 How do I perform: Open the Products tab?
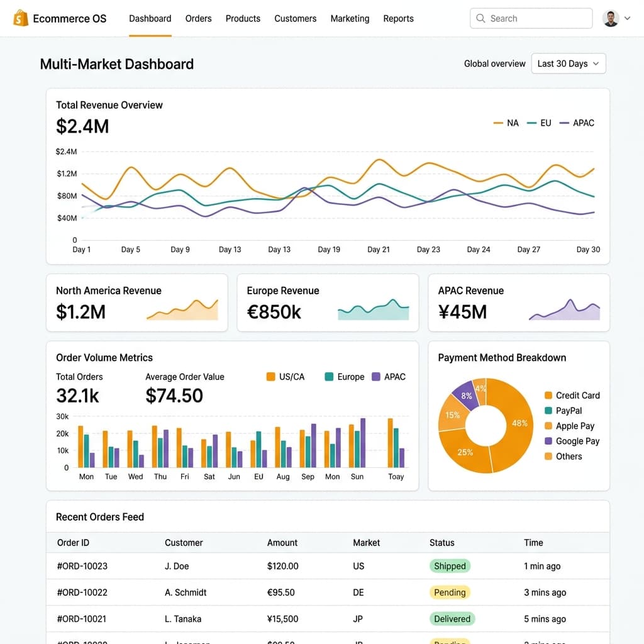[x=243, y=18]
